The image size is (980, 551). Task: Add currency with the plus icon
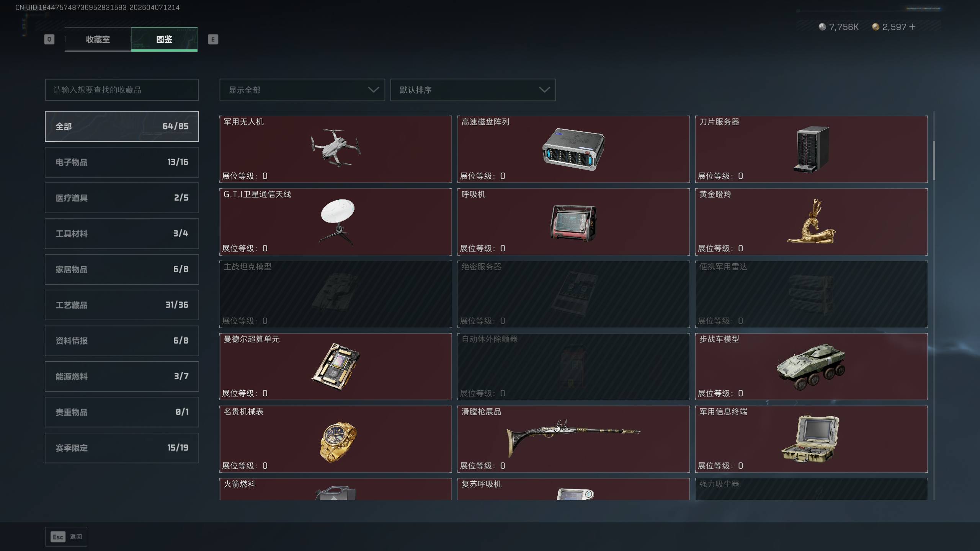click(x=912, y=27)
